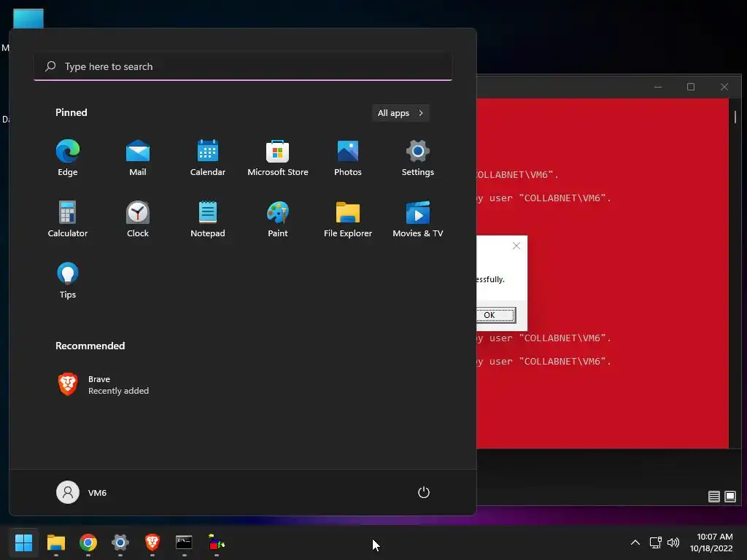This screenshot has width=747, height=560.
Task: Switch to Chrome in the taskbar
Action: pyautogui.click(x=88, y=542)
